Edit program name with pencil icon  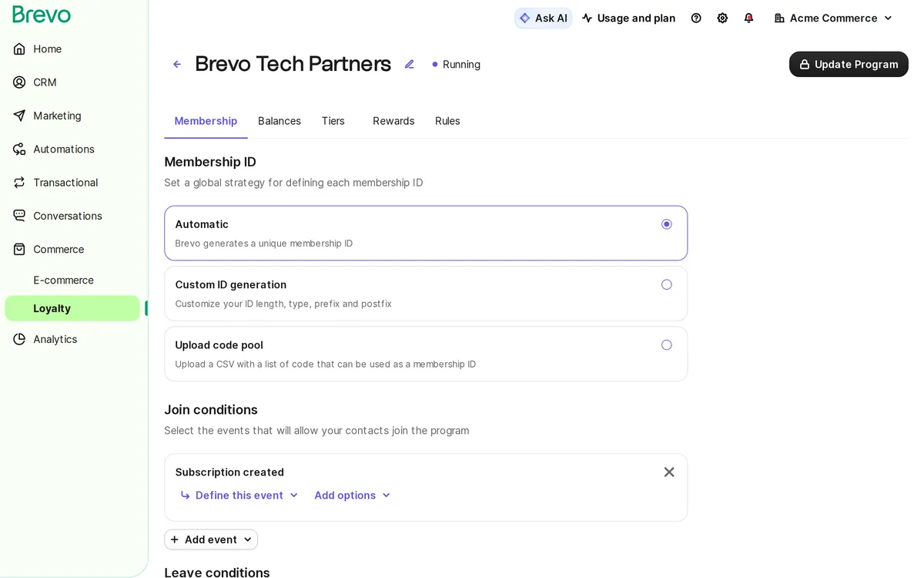click(x=410, y=64)
